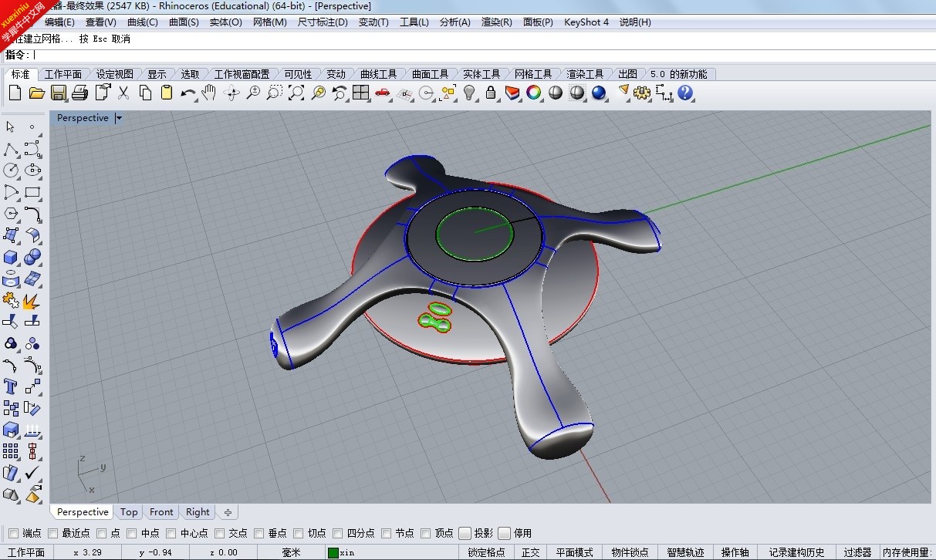Image resolution: width=936 pixels, height=560 pixels.
Task: Click the Rotate view icon
Action: click(231, 93)
